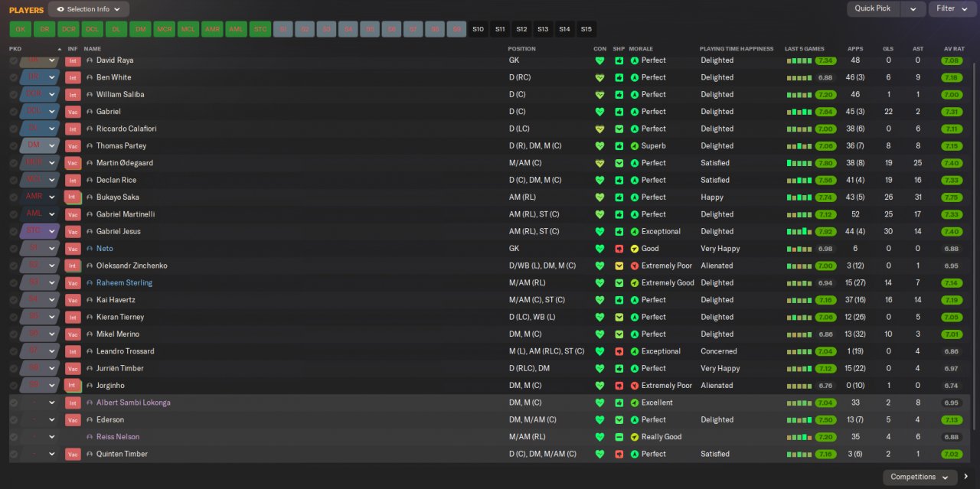Expand the Quick Pick arrow menu
Viewport: 980px width, 489px height.
(913, 8)
